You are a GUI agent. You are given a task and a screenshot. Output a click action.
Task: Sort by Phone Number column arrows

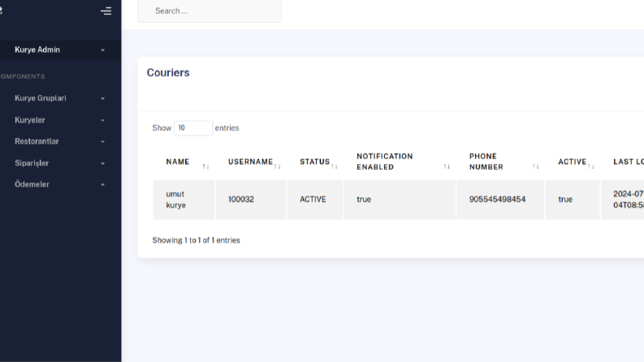535,166
